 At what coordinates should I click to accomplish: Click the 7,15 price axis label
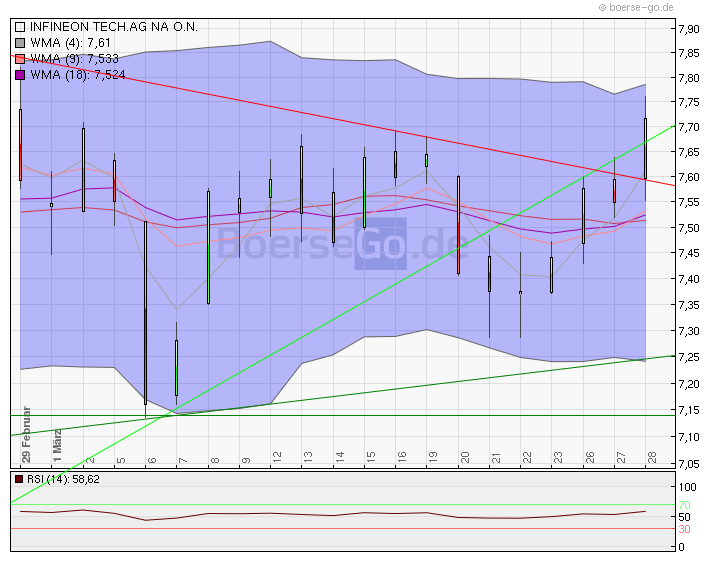coord(689,410)
